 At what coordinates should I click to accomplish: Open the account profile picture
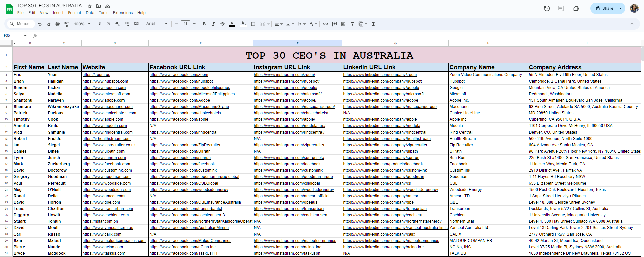pos(634,8)
